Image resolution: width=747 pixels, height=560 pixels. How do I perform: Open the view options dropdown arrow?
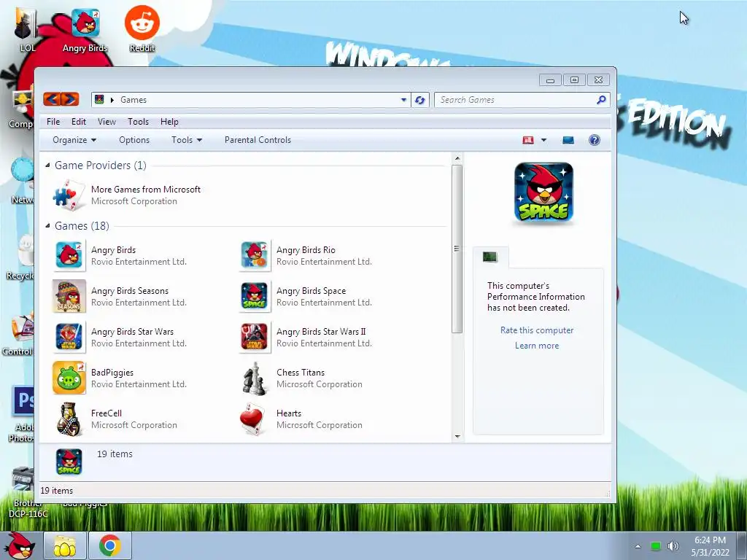pos(543,140)
